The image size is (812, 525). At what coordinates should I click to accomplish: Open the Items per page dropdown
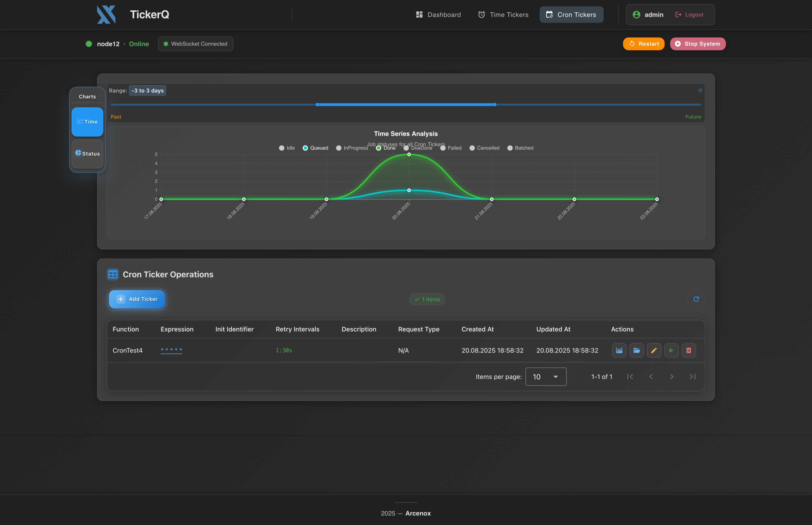pyautogui.click(x=546, y=377)
